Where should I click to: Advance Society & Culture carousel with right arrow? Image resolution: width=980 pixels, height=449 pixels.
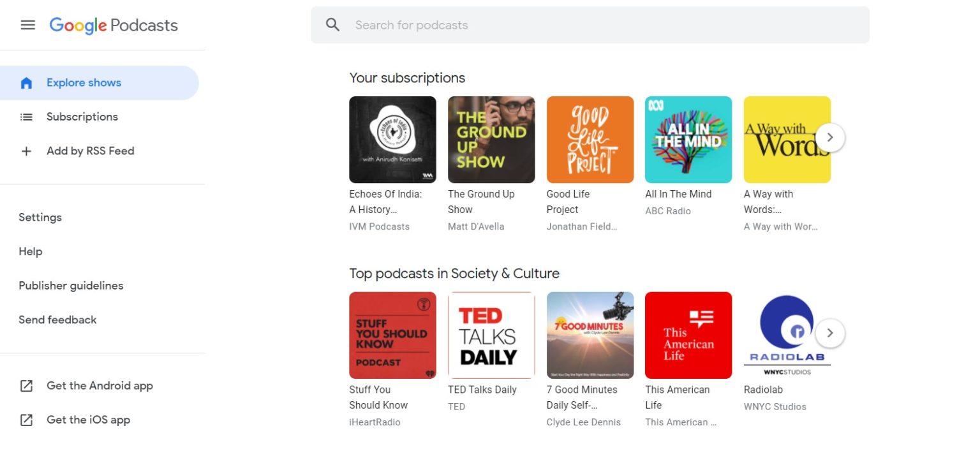coord(830,333)
